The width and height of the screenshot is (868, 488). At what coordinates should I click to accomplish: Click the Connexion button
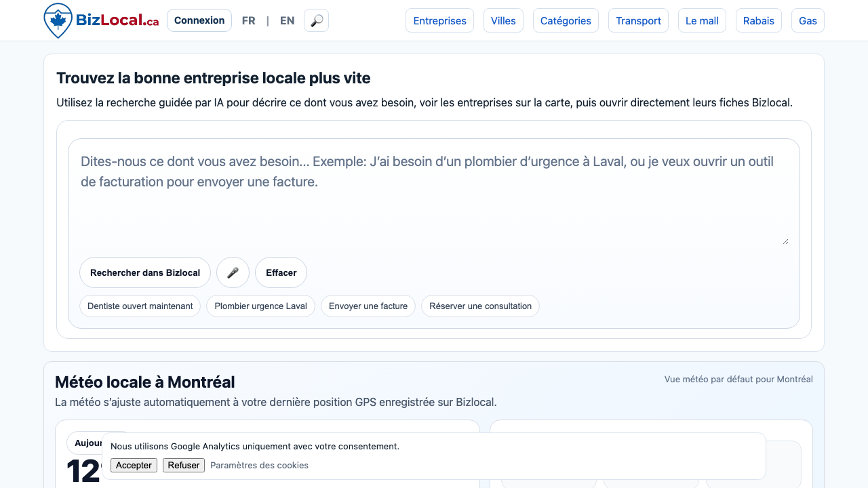coord(199,20)
